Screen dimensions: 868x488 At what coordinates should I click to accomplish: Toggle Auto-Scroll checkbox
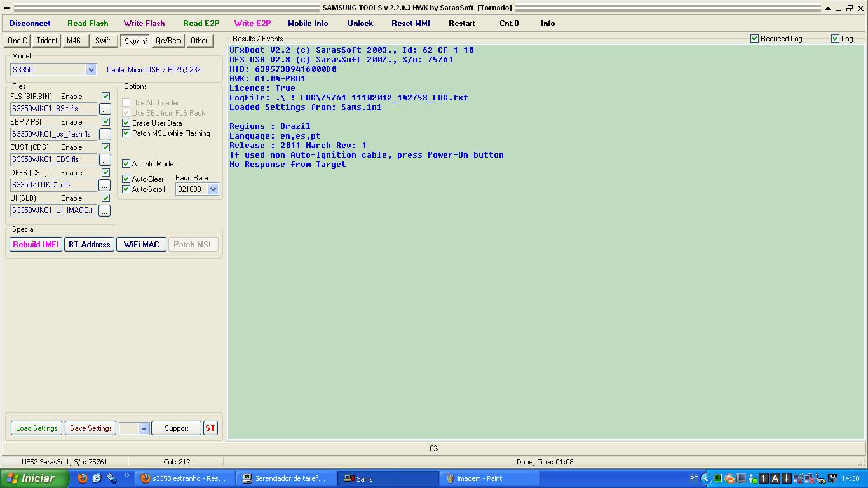(x=126, y=189)
